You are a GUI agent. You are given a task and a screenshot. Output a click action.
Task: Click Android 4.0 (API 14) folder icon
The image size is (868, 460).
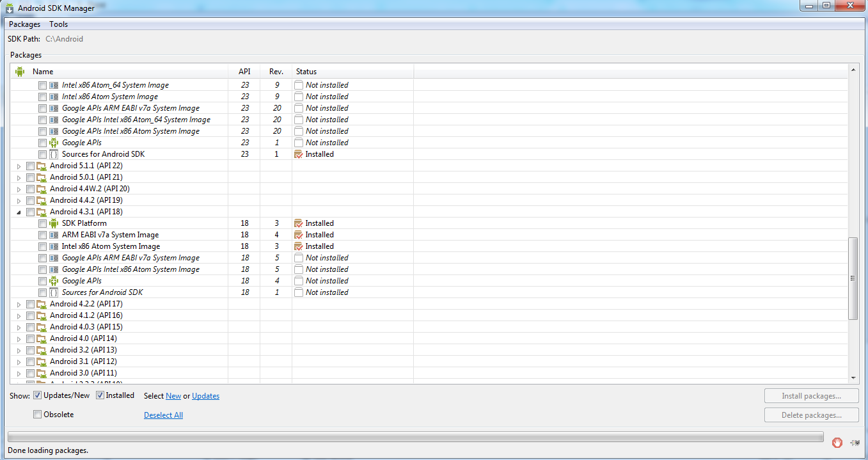42,338
